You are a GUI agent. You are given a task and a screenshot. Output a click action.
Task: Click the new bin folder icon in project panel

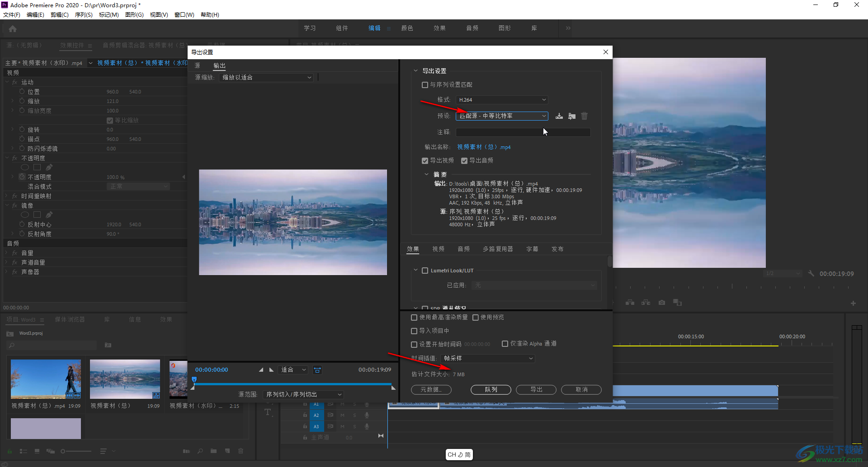pyautogui.click(x=213, y=451)
